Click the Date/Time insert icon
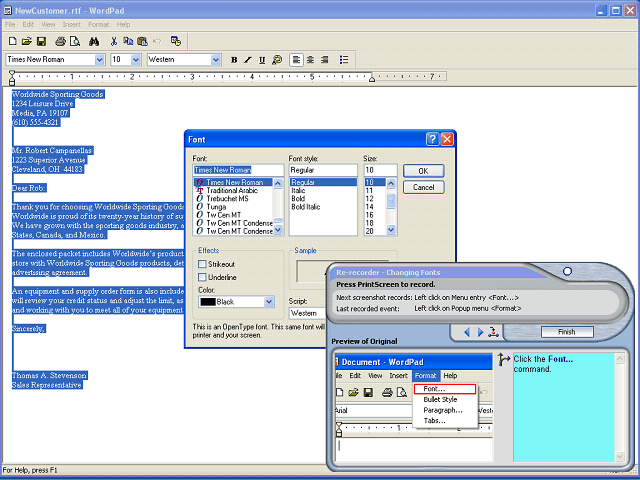This screenshot has width=640, height=480. coord(176,41)
